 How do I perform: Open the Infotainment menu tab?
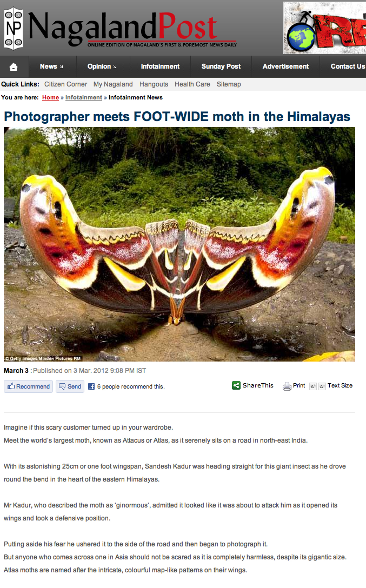[x=160, y=66]
